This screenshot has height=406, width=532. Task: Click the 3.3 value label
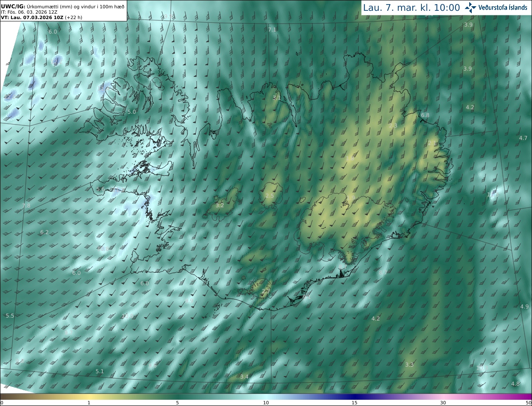coord(409,364)
